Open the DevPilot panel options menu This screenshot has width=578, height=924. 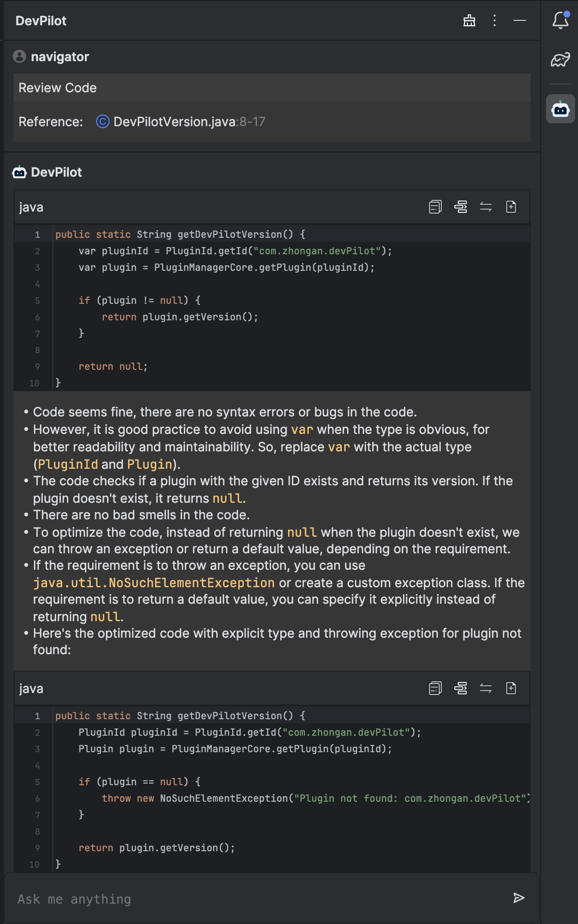495,20
